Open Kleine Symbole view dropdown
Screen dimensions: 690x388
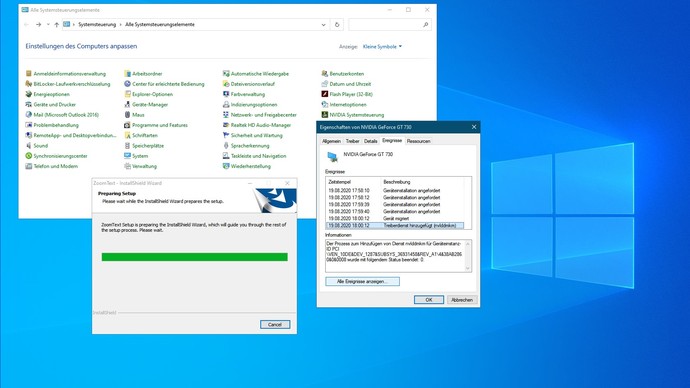[x=382, y=47]
